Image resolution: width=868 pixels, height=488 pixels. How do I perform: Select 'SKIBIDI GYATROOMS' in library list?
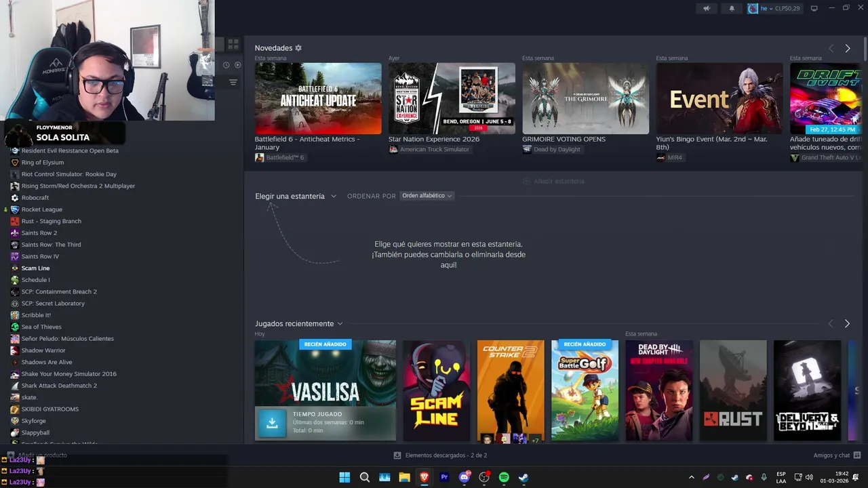click(50, 409)
